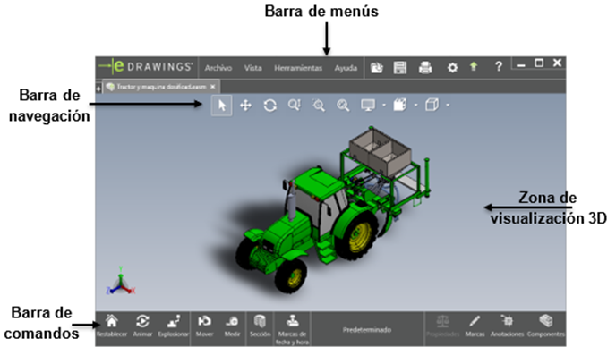The image size is (616, 364).
Task: Activate the Medir measuring tool
Action: point(232,326)
